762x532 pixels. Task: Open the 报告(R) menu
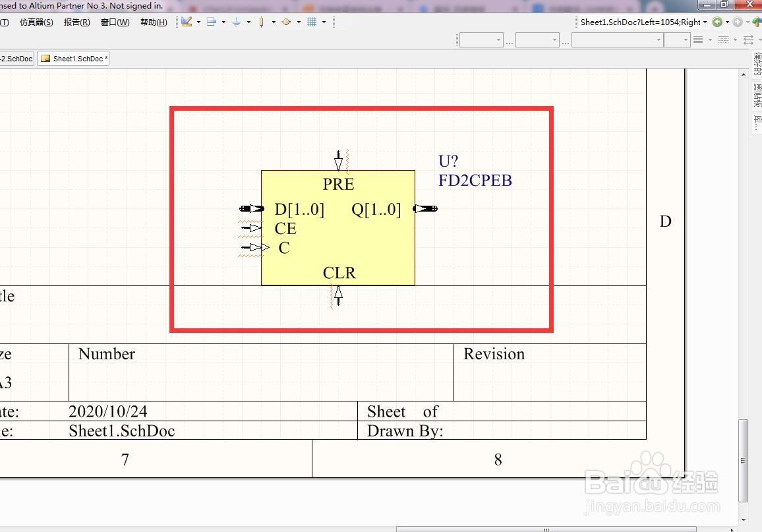pos(76,22)
